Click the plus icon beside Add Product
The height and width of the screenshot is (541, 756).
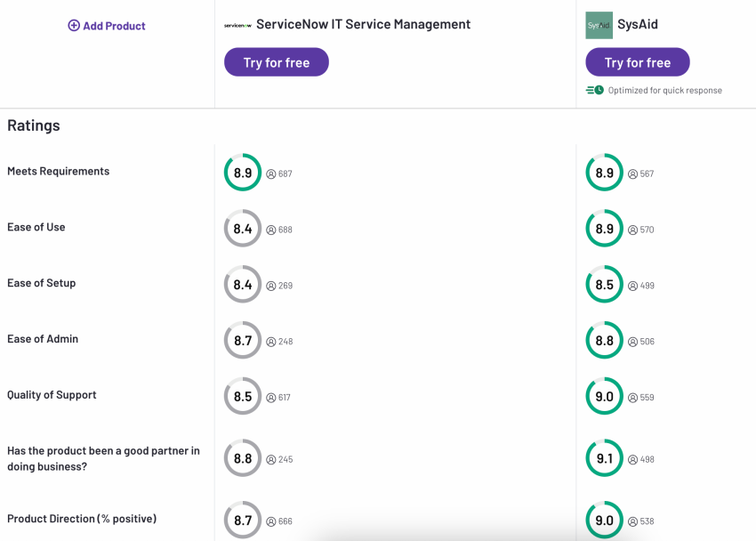pos(74,26)
